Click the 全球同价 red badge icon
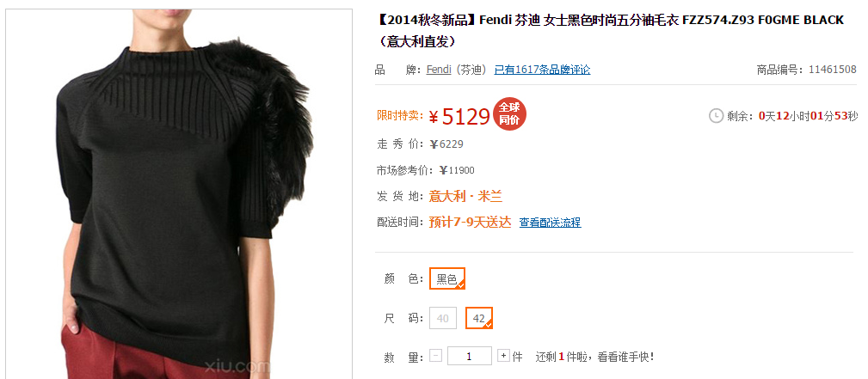This screenshot has height=379, width=868. (x=509, y=115)
